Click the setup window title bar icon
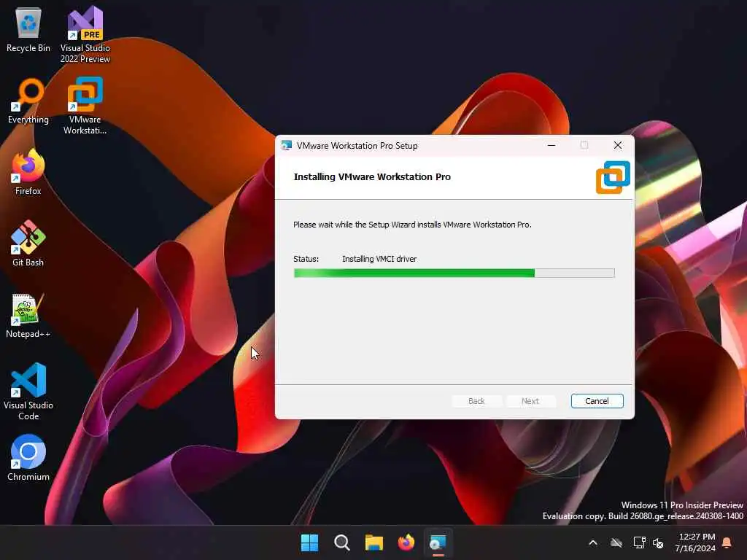This screenshot has height=560, width=747. [286, 146]
